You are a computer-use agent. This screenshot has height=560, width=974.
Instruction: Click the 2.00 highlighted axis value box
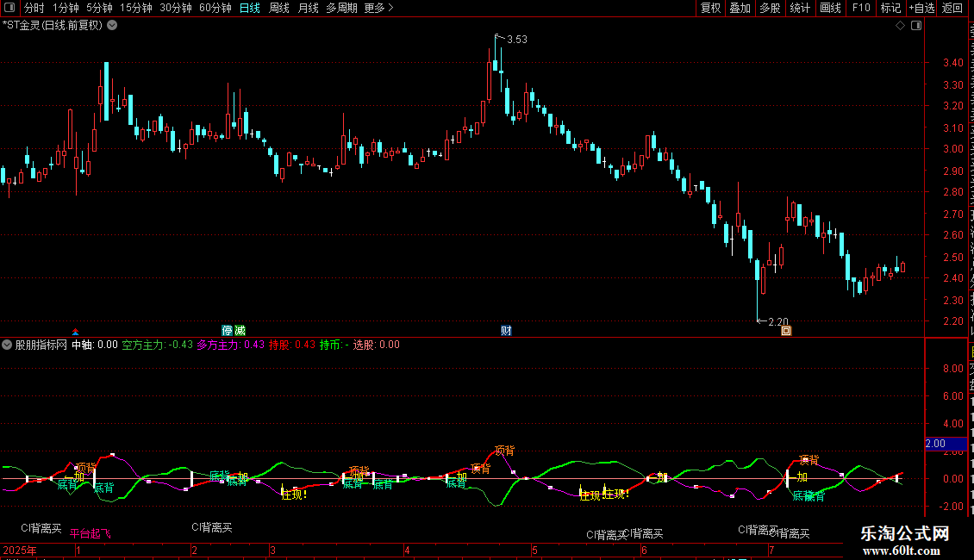click(x=946, y=444)
